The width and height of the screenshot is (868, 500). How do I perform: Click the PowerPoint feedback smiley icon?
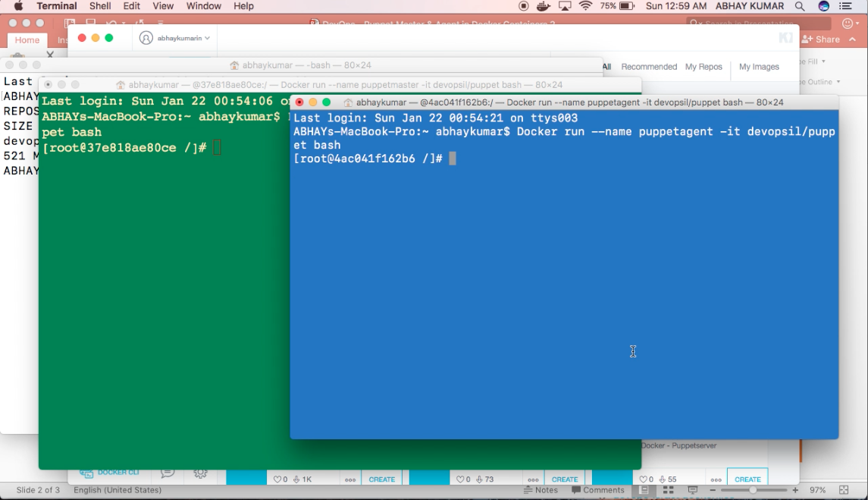coord(848,24)
